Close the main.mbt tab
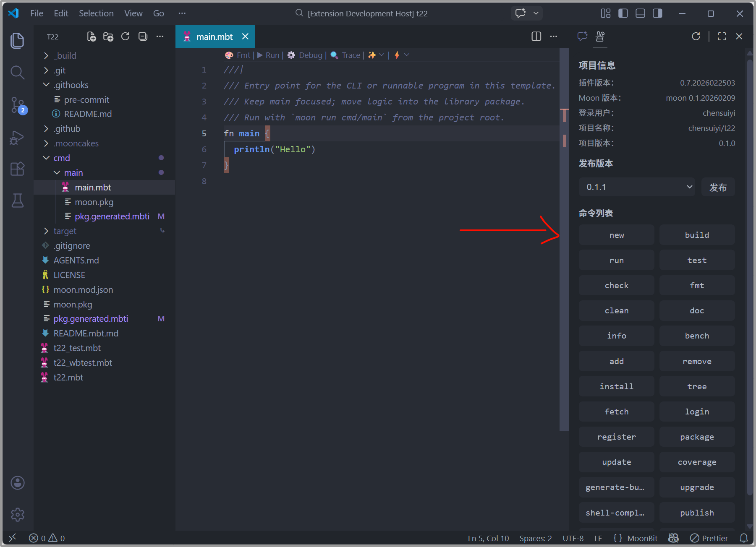Viewport: 756px width, 547px height. tap(245, 36)
